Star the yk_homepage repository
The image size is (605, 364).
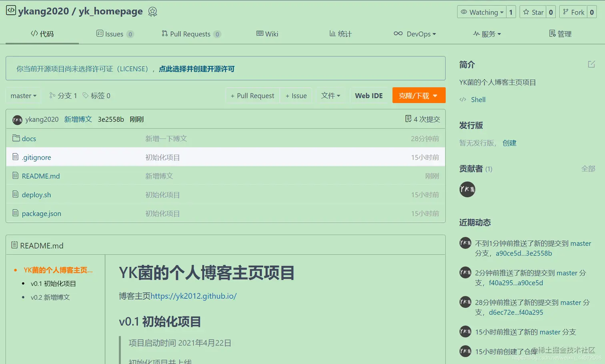pos(533,12)
